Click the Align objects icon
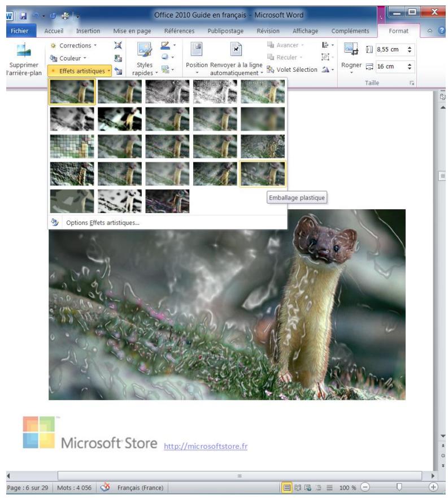This screenshot has width=448, height=498. pyautogui.click(x=325, y=45)
